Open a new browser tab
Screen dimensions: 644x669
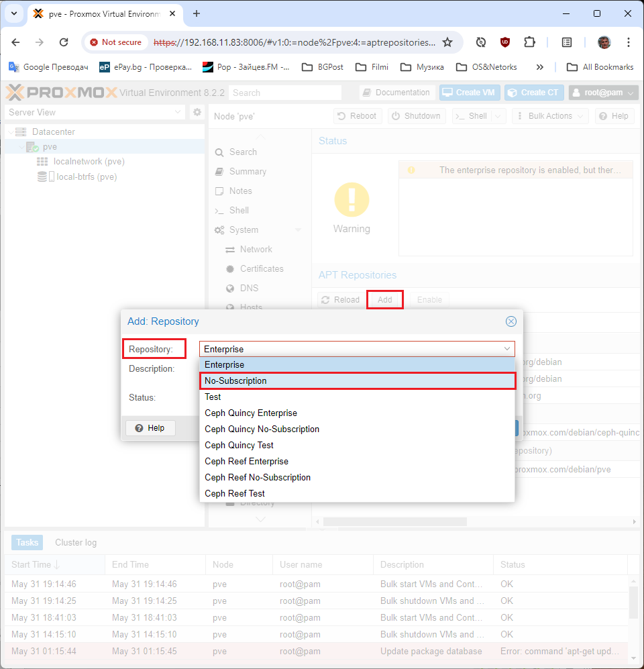click(x=196, y=13)
